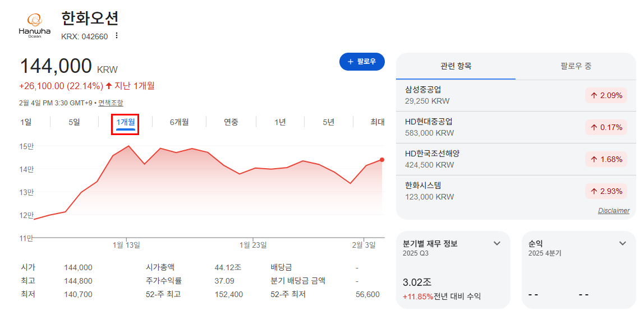
Task: Select the 5년 time range tab
Action: [x=329, y=122]
